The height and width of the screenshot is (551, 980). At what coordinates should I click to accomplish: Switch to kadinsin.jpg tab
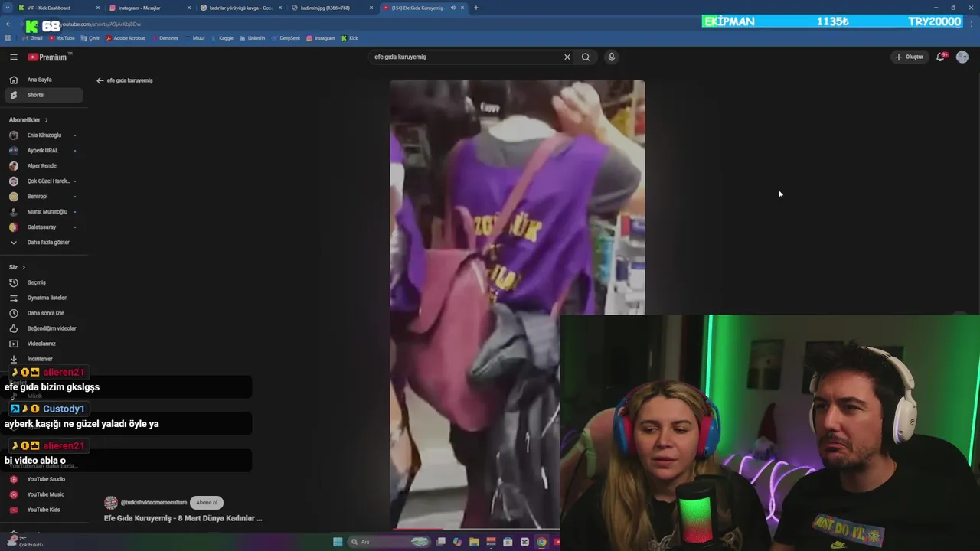(331, 8)
